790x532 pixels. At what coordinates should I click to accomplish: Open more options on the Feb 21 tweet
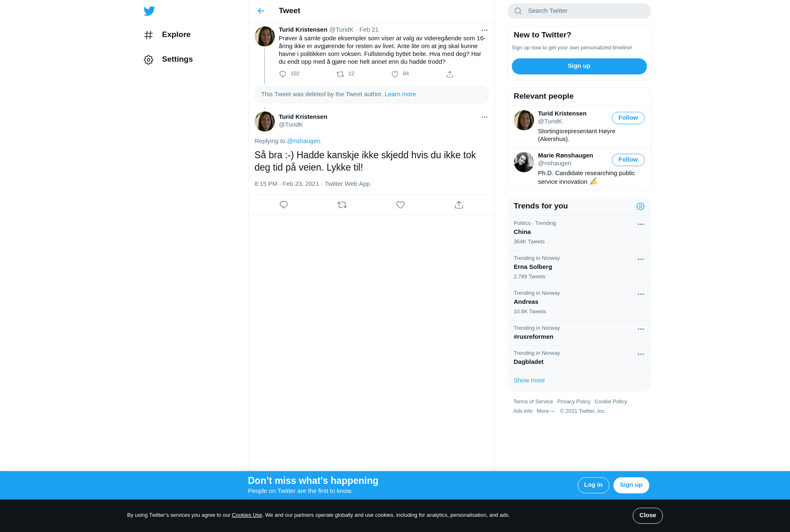(484, 30)
